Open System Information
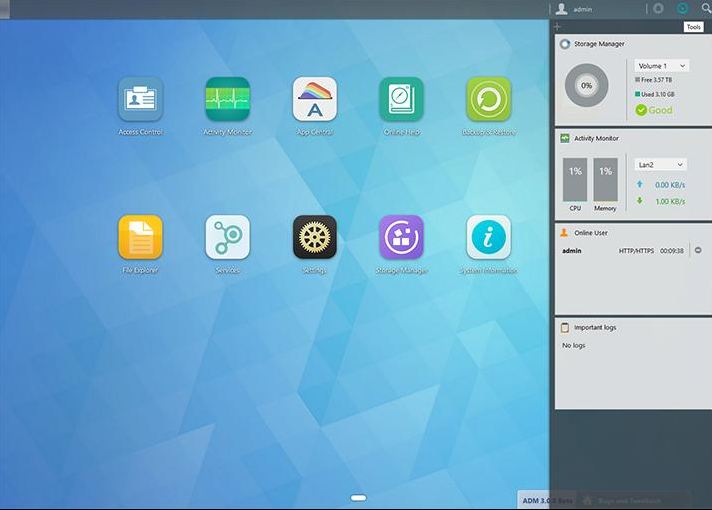The height and width of the screenshot is (510, 712). pos(489,237)
